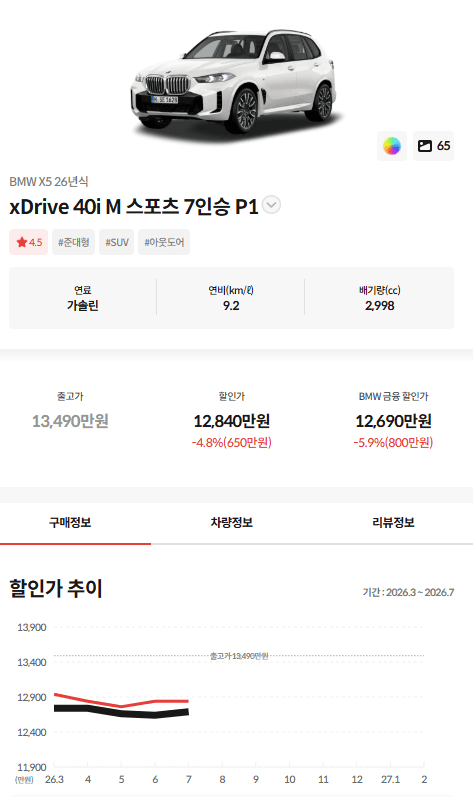Click the 출고가 13,490만원 price

(x=70, y=421)
